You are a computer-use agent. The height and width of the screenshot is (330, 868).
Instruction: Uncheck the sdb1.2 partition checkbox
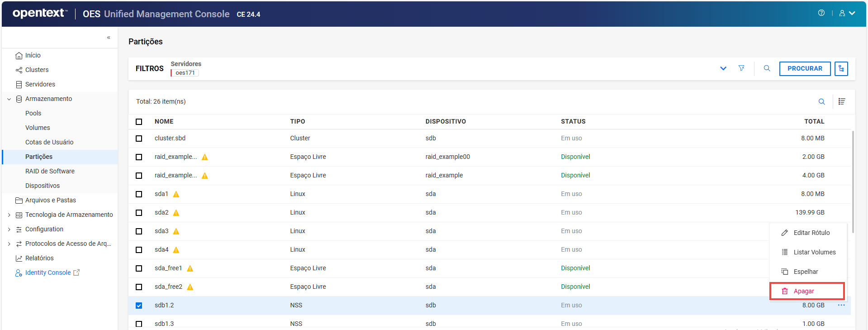click(x=139, y=306)
